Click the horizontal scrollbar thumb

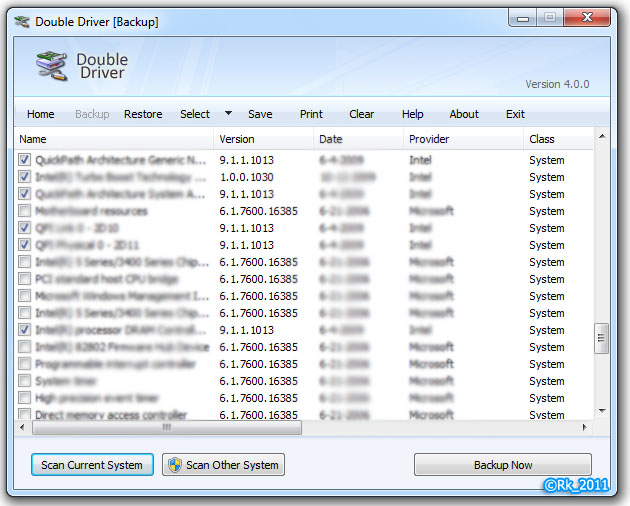pyautogui.click(x=167, y=427)
